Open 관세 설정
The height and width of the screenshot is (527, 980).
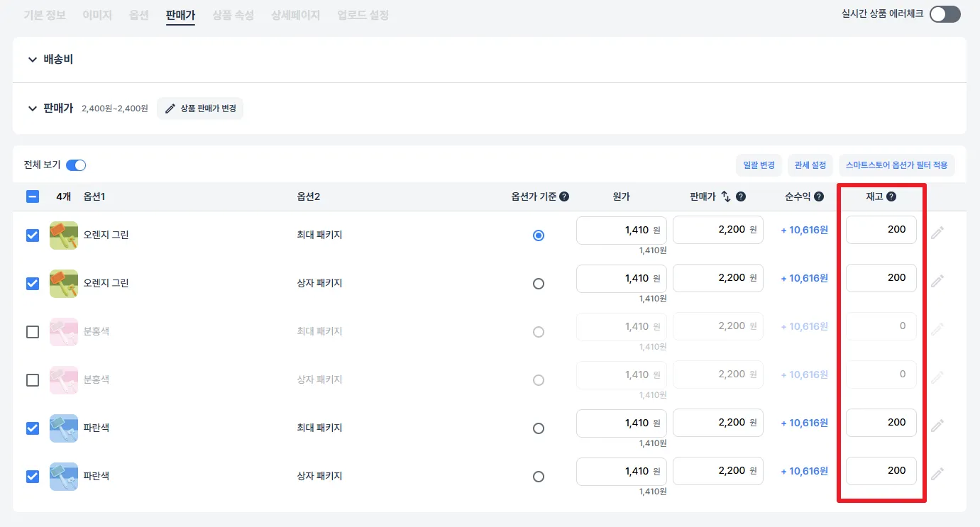pos(810,165)
